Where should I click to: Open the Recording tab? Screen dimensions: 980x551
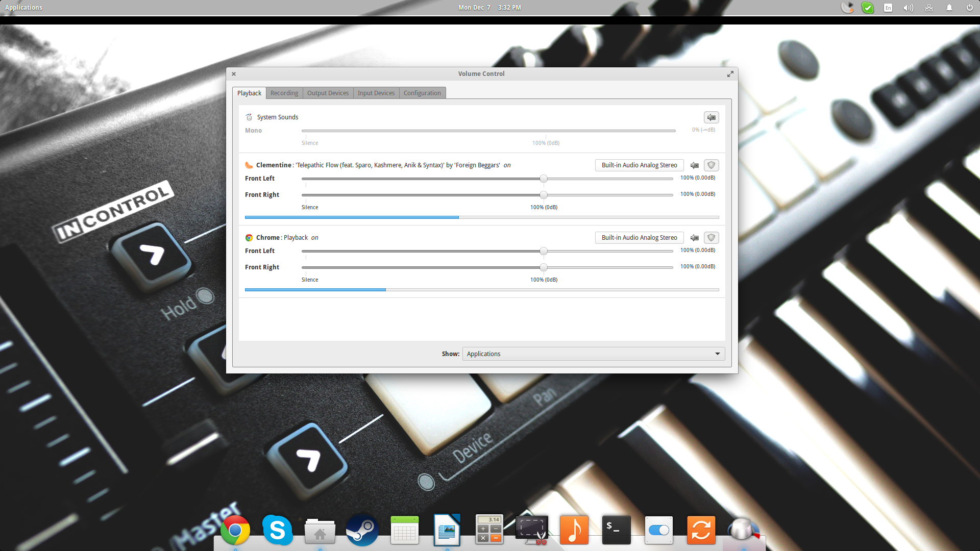(x=284, y=93)
